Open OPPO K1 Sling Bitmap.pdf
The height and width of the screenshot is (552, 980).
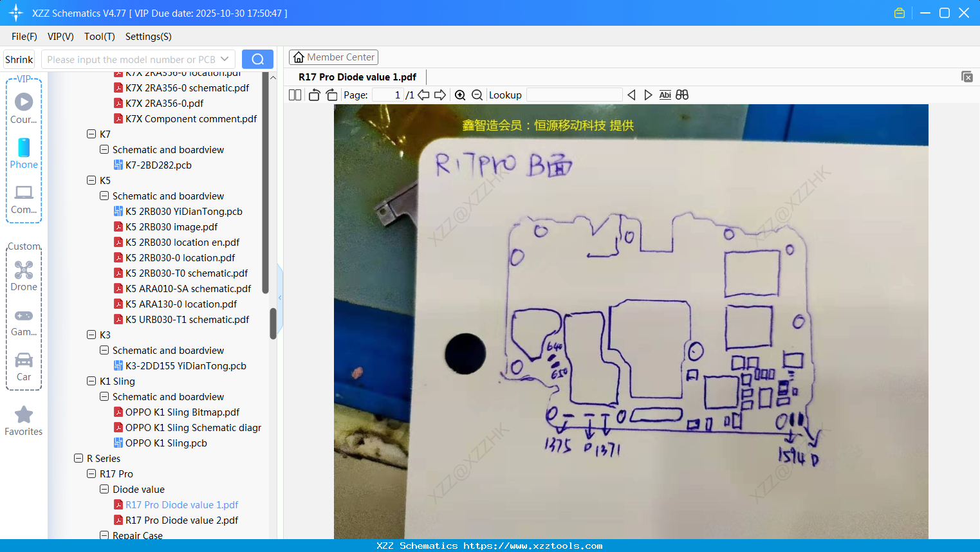click(x=182, y=412)
